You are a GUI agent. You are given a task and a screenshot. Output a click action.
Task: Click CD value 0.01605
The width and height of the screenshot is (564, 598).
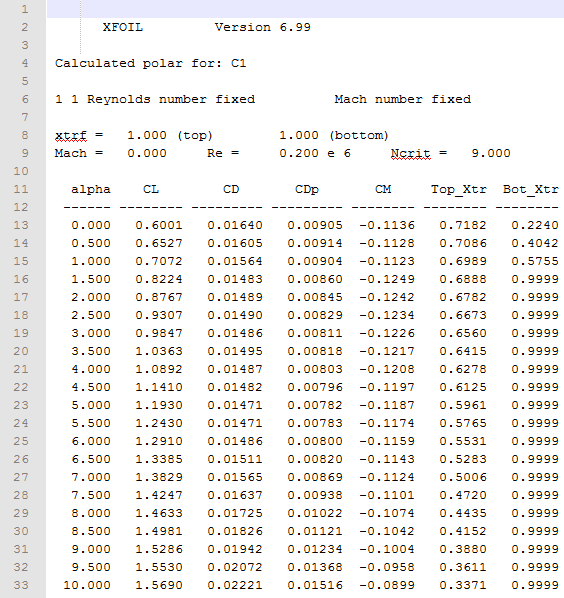click(x=235, y=243)
